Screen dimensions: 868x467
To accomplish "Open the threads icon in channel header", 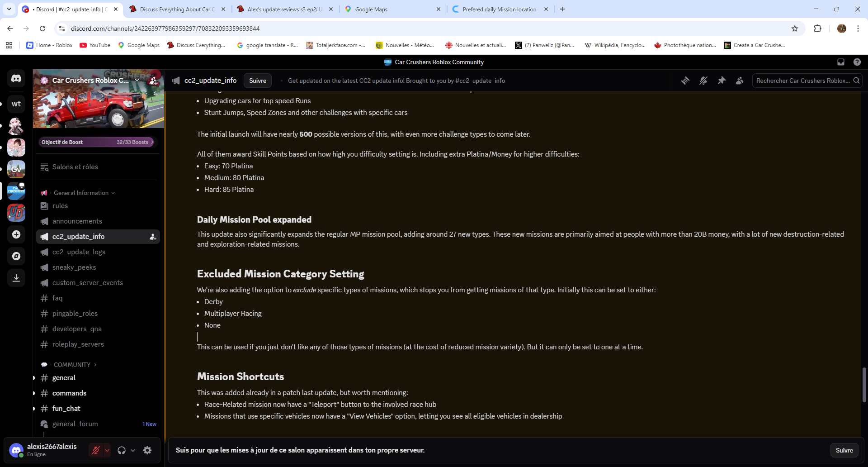I will tap(685, 81).
